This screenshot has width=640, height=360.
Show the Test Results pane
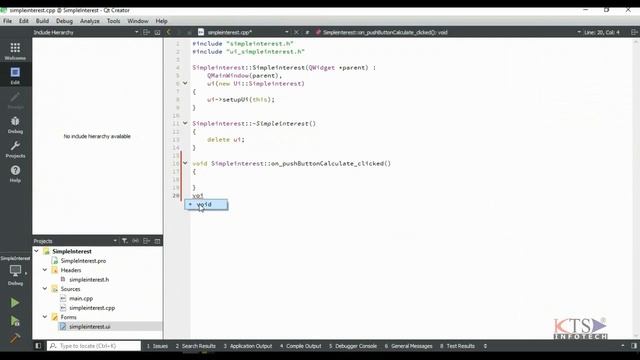[x=457, y=346]
